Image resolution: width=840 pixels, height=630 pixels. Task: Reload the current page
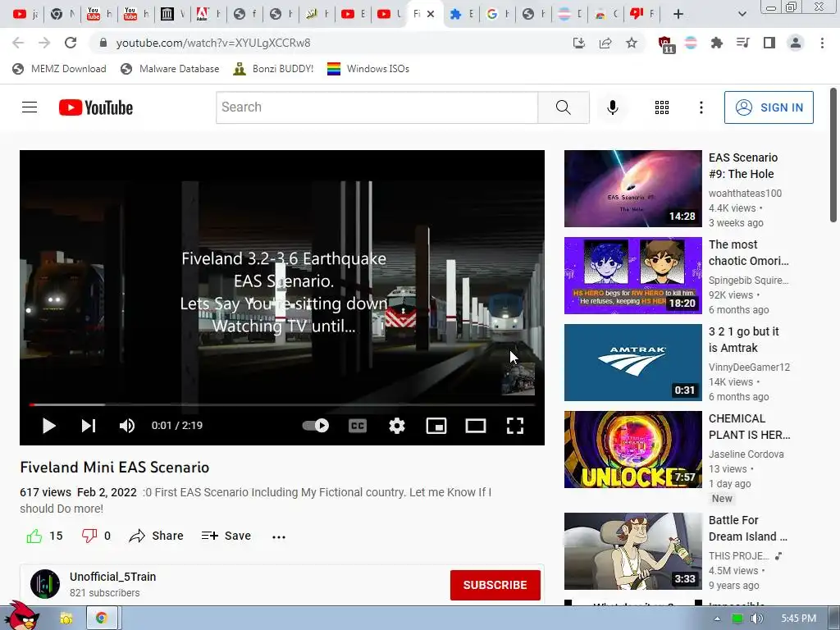pyautogui.click(x=71, y=43)
